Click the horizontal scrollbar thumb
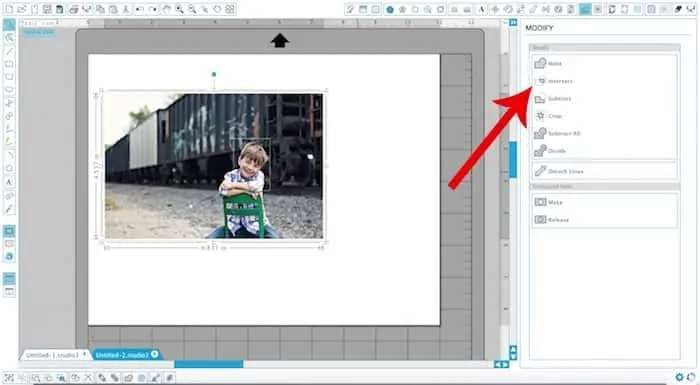 [x=208, y=364]
